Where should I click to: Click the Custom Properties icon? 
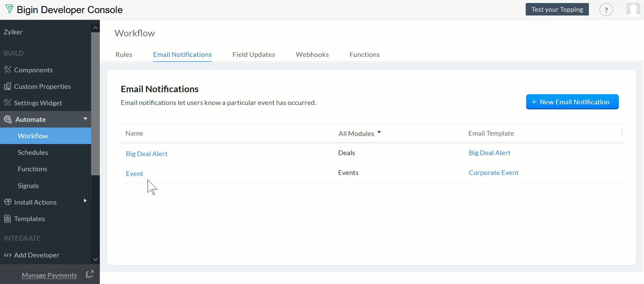[7, 86]
